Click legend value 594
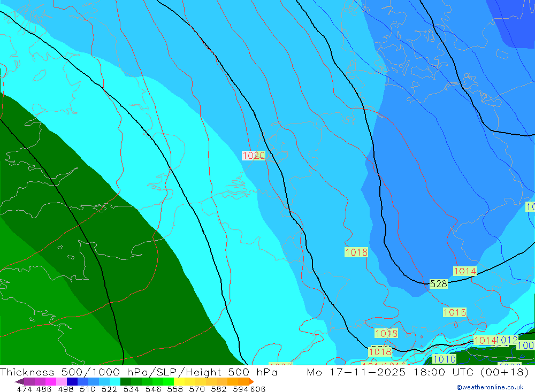The height and width of the screenshot is (392, 535). point(241,389)
